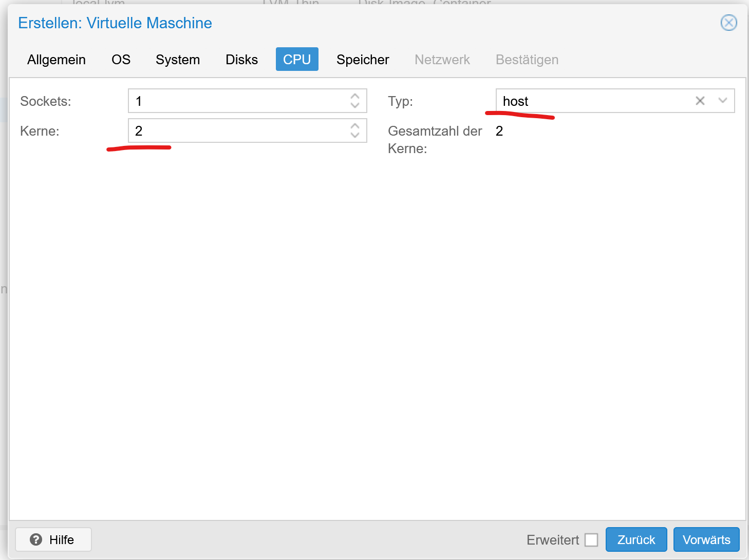
Task: Clear the Typ field with X icon
Action: point(700,101)
